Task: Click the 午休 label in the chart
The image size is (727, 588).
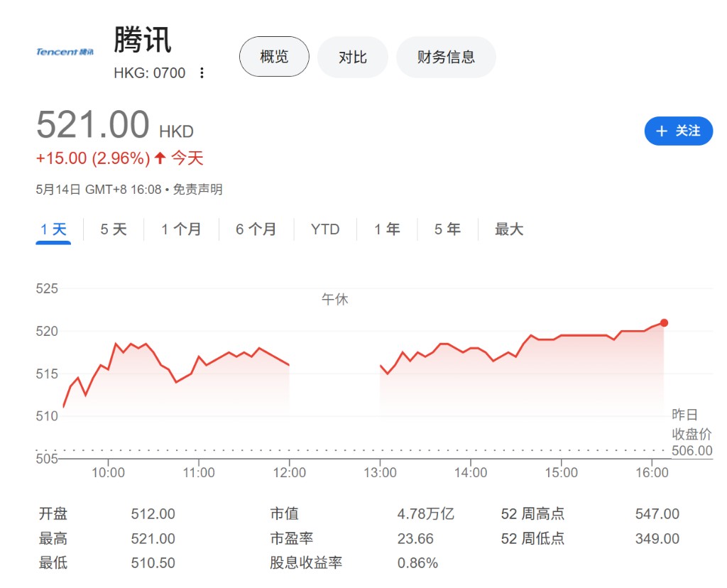Action: pyautogui.click(x=335, y=300)
